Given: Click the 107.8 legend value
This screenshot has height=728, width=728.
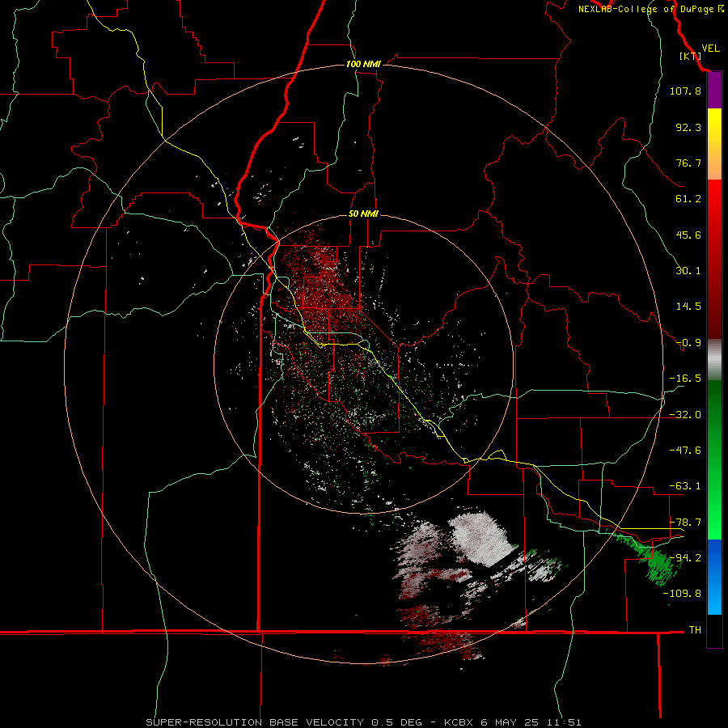Looking at the screenshot, I should 685,91.
